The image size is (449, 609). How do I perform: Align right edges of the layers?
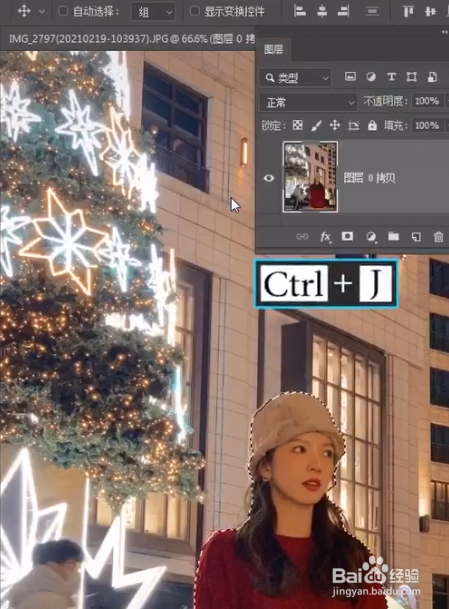[343, 11]
